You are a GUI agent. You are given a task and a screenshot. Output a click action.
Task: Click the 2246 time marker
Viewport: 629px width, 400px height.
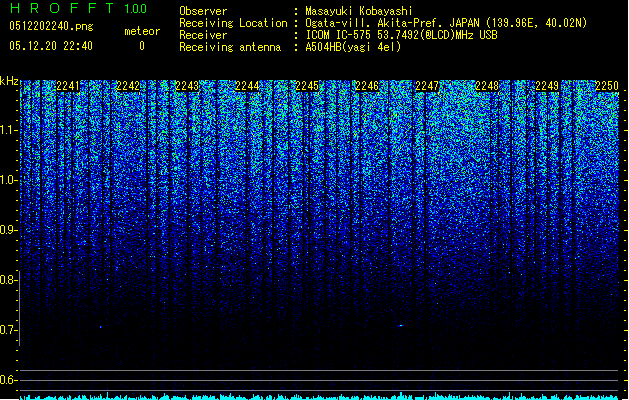coord(367,86)
